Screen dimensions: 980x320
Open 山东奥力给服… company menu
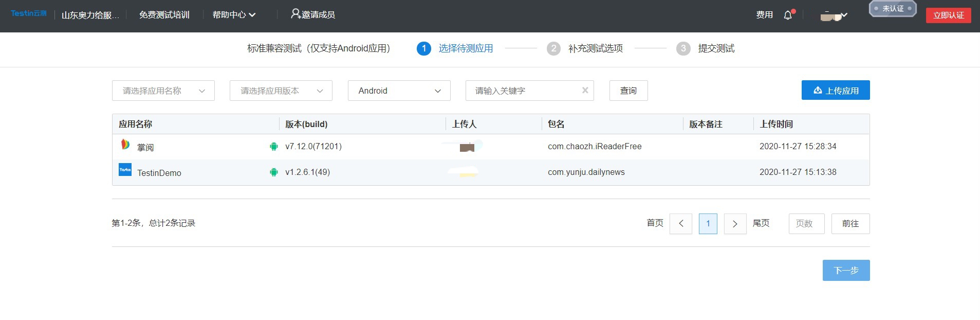click(x=90, y=15)
